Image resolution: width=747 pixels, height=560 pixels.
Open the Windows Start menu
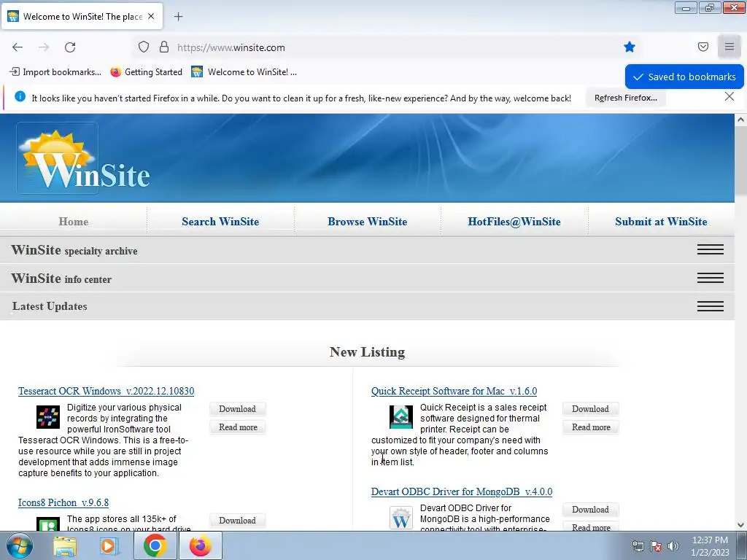pyautogui.click(x=20, y=545)
